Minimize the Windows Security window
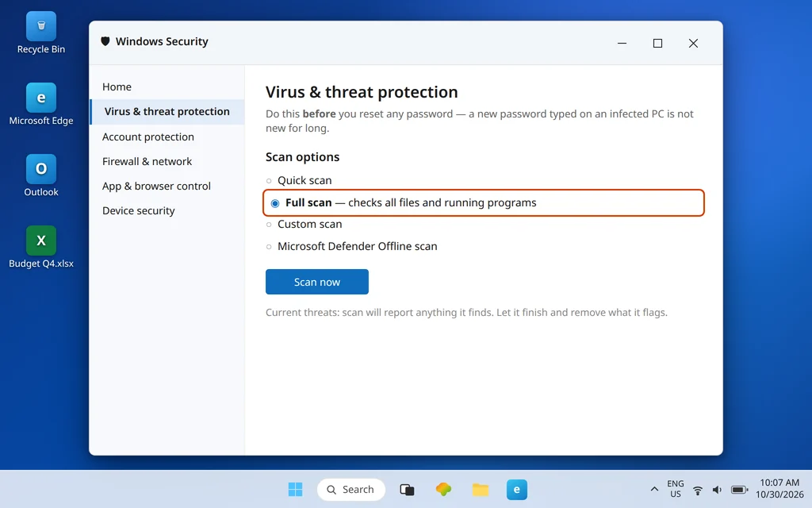 622,43
